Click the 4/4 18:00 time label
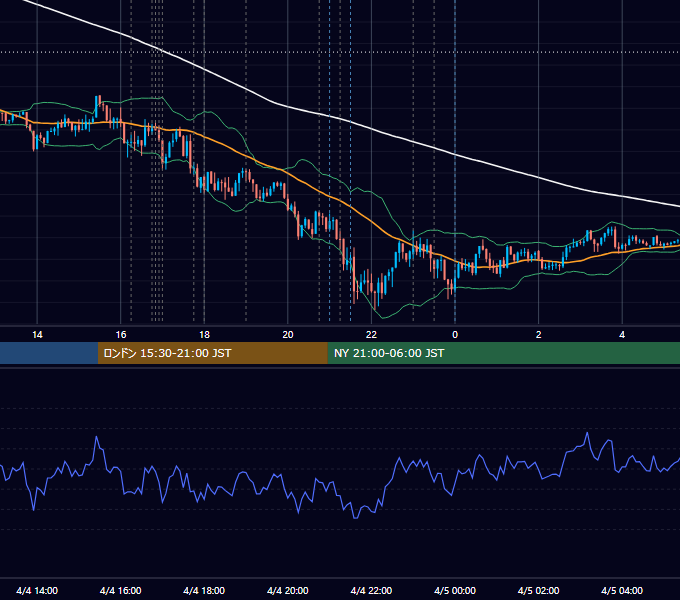The width and height of the screenshot is (680, 600). (x=204, y=590)
